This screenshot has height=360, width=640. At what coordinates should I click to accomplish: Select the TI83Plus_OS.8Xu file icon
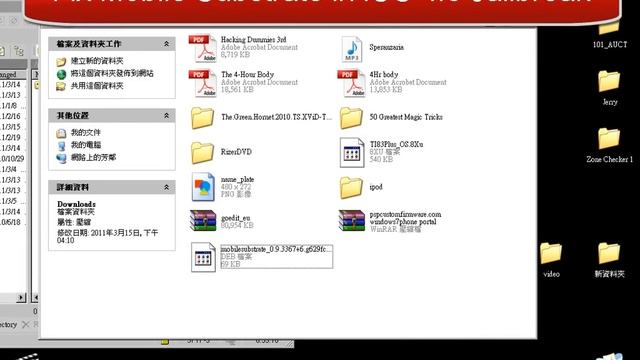(x=351, y=152)
